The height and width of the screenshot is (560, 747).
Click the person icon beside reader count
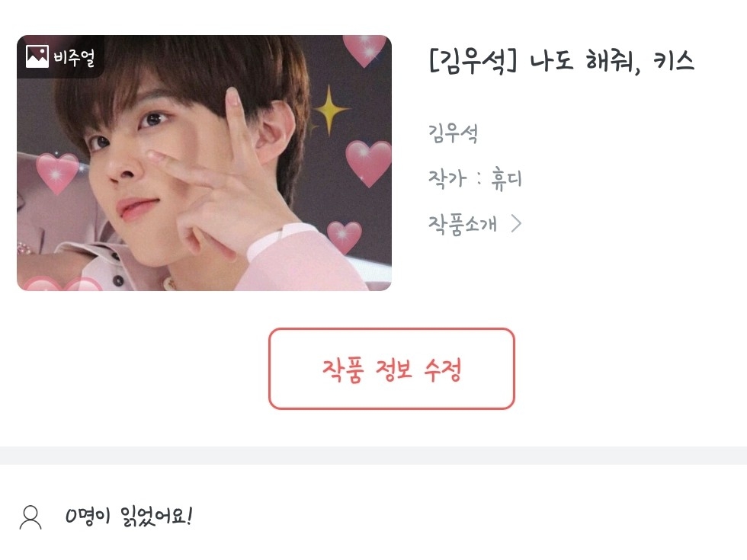pos(30,517)
